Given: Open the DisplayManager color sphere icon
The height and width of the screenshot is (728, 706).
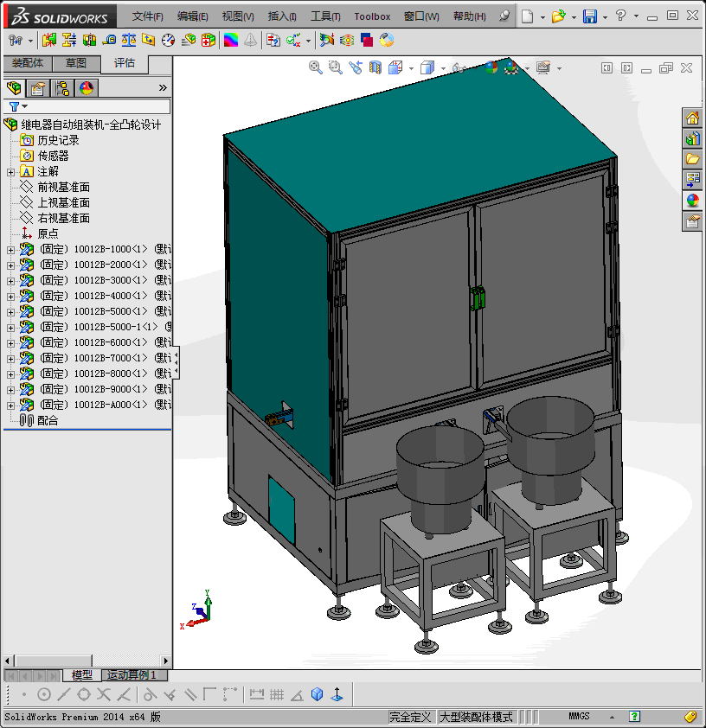Looking at the screenshot, I should point(86,87).
